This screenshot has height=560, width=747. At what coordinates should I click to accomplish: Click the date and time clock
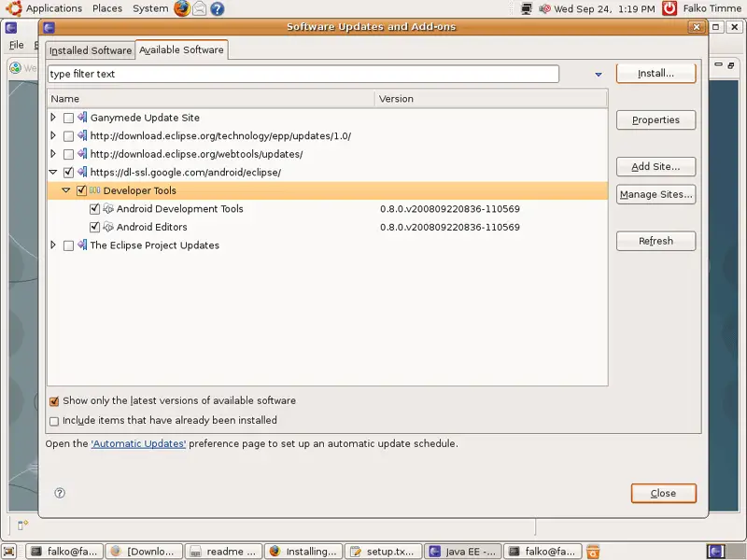[604, 8]
